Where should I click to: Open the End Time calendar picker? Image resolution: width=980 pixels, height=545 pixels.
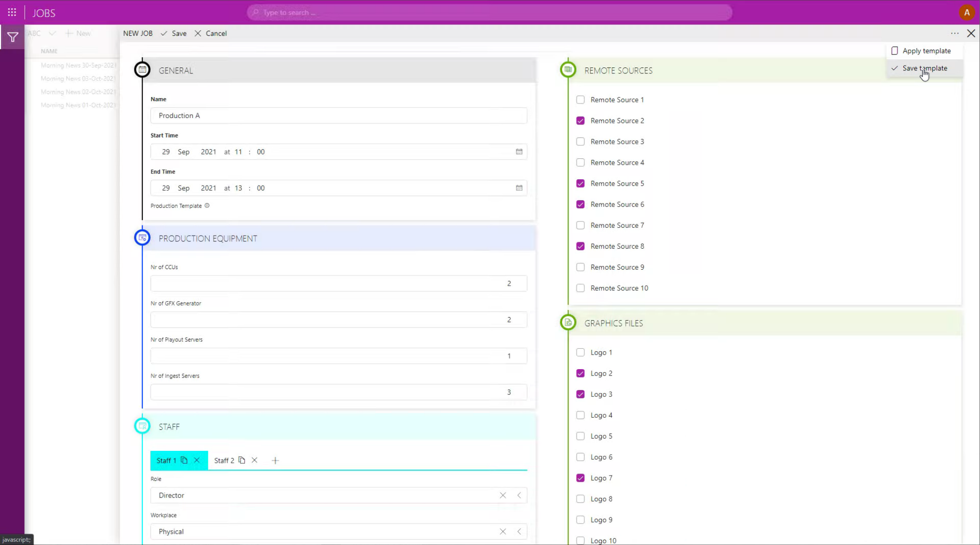click(x=519, y=188)
